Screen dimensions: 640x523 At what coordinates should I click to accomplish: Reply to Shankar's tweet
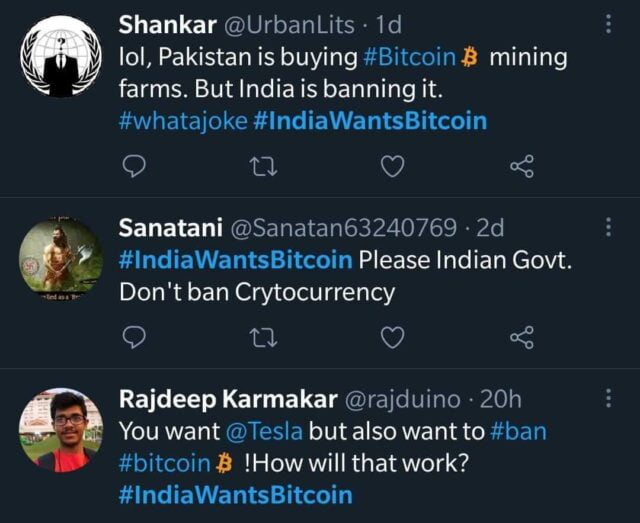(133, 167)
